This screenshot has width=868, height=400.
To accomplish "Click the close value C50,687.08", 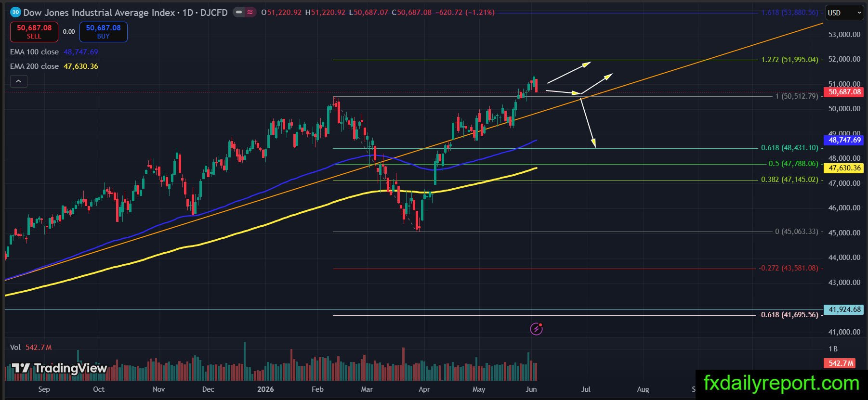I will (411, 13).
